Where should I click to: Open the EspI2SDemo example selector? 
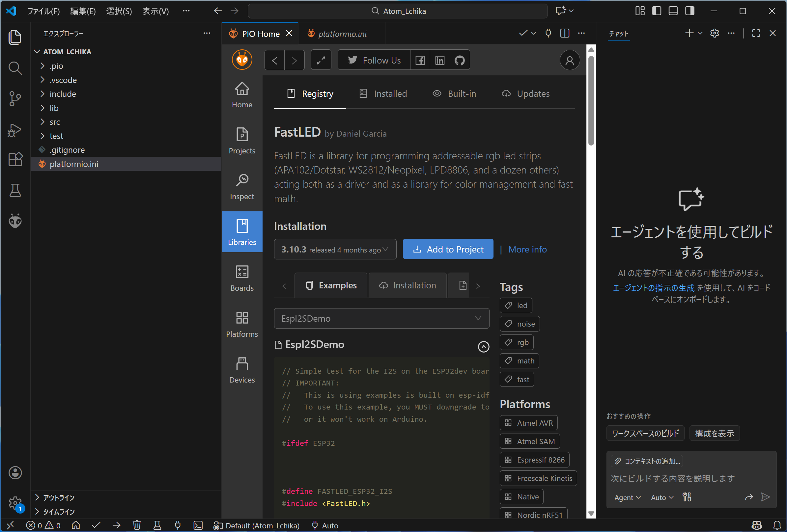point(381,318)
